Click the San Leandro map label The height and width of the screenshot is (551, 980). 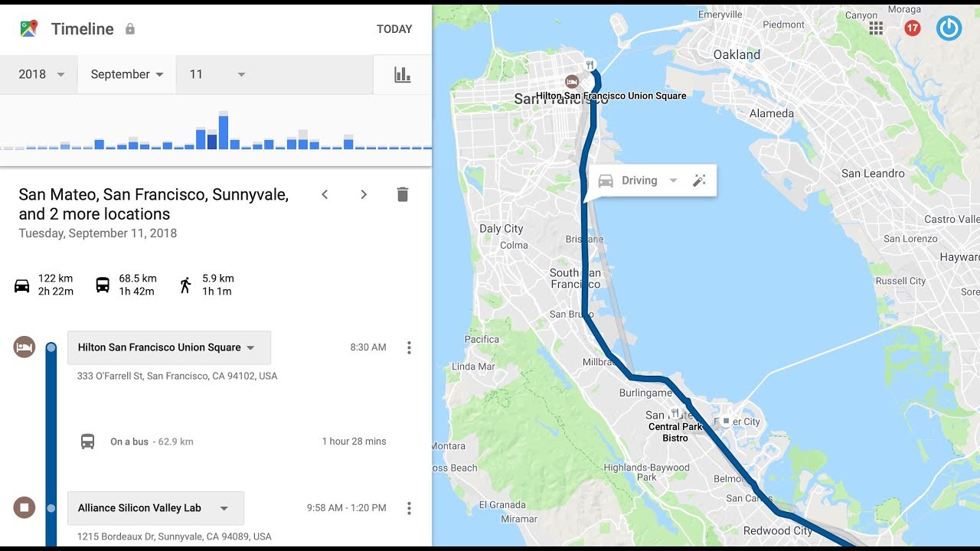pos(873,174)
